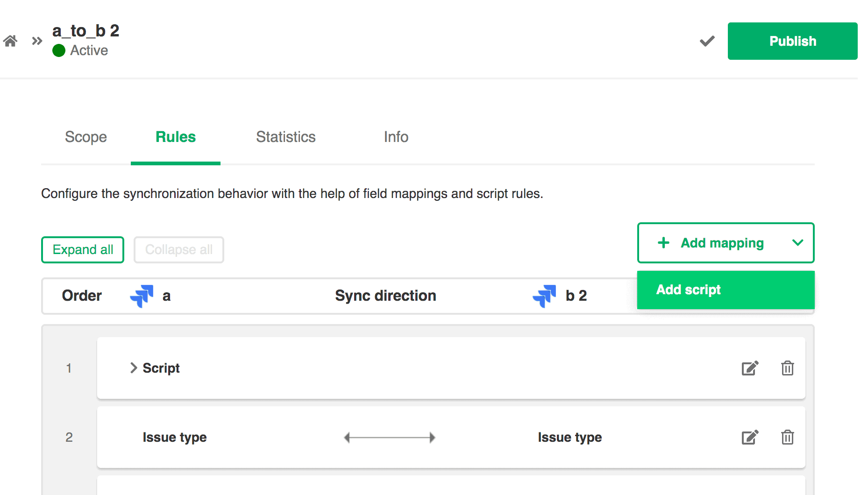This screenshot has height=495, width=868.
Task: Click the breadcrumb double-chevron icon
Action: pyautogui.click(x=37, y=41)
